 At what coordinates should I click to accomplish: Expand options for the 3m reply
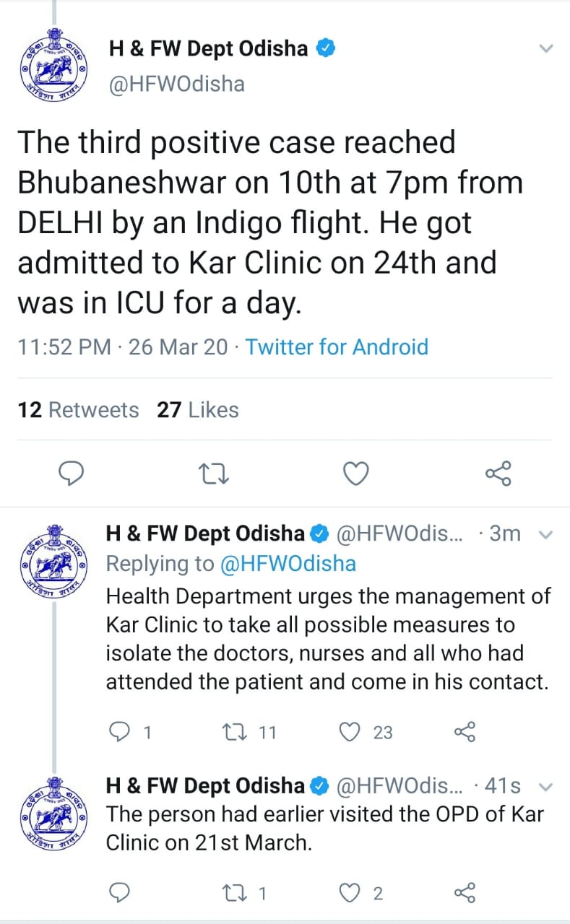[x=546, y=535]
